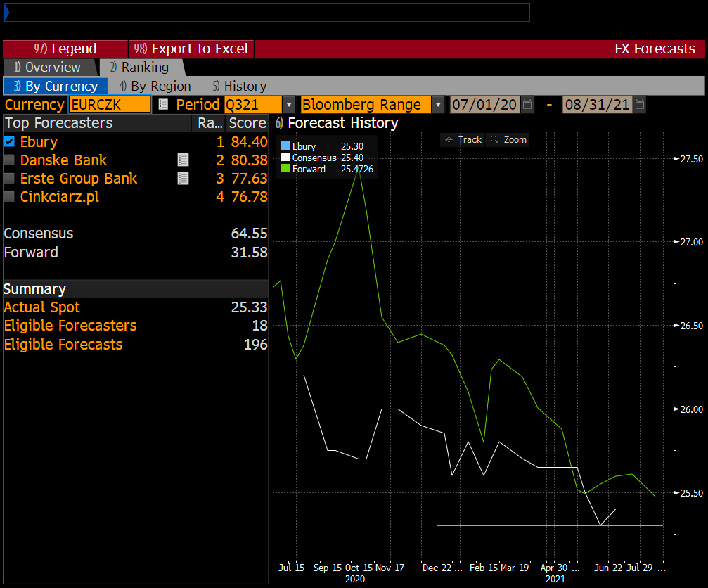Click the Erste Group Bank name

pyautogui.click(x=78, y=178)
